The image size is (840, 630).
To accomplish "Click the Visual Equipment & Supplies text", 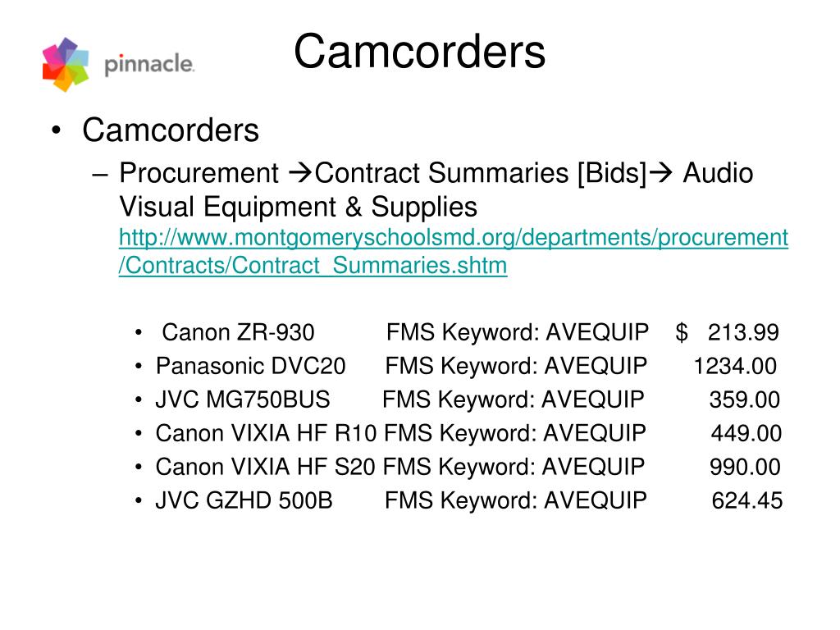I will 298,207.
